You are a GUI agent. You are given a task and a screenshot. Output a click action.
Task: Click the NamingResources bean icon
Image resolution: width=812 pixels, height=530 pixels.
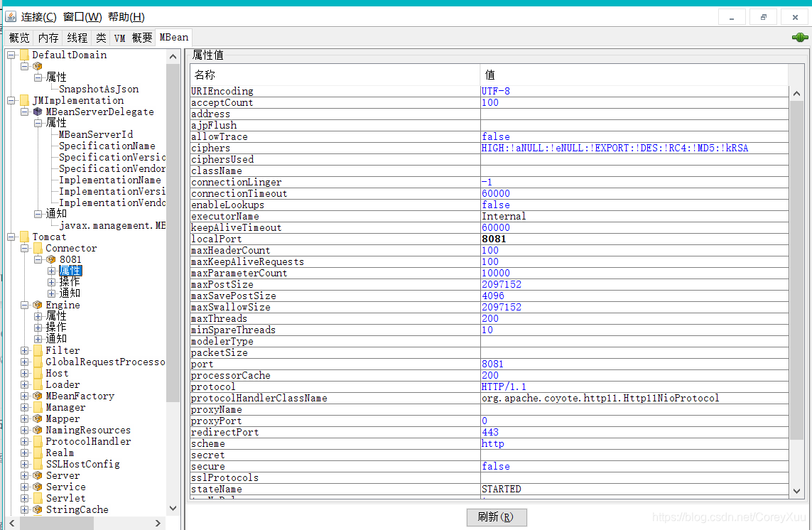click(38, 430)
